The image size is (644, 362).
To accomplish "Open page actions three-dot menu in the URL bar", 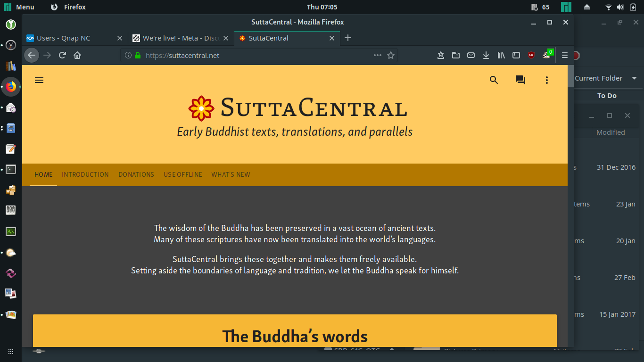I will pos(378,55).
